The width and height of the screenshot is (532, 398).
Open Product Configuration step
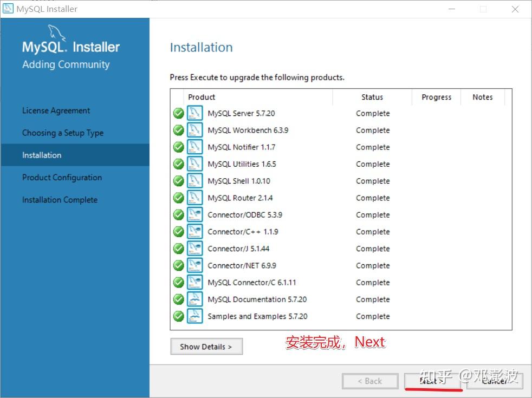pos(62,177)
